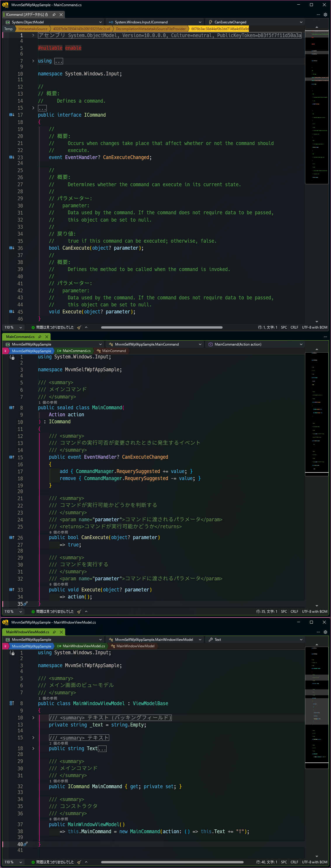Open overflow menu of MainCommand.cs pane
Screen dimensions: 331x868
[x=325, y=336]
